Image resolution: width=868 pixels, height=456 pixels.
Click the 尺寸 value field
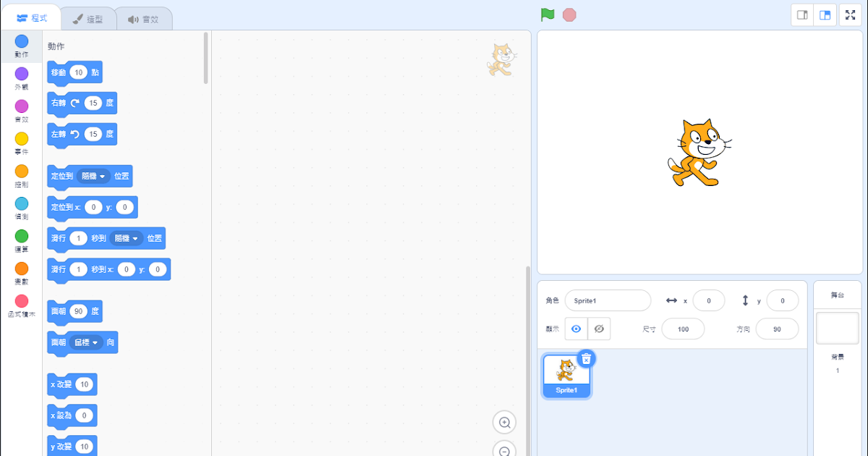683,329
